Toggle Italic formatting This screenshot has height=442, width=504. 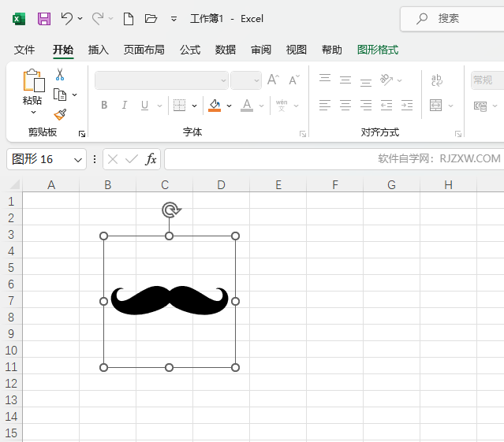(124, 106)
